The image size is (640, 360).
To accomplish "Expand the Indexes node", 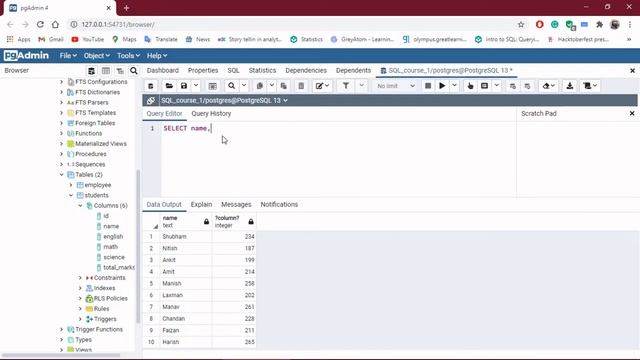I will click(80, 288).
